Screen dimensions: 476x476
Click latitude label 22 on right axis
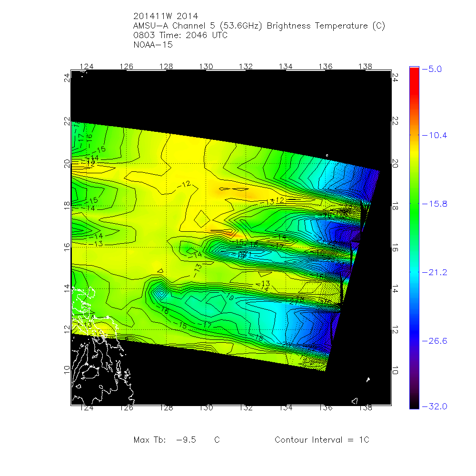tap(395, 121)
